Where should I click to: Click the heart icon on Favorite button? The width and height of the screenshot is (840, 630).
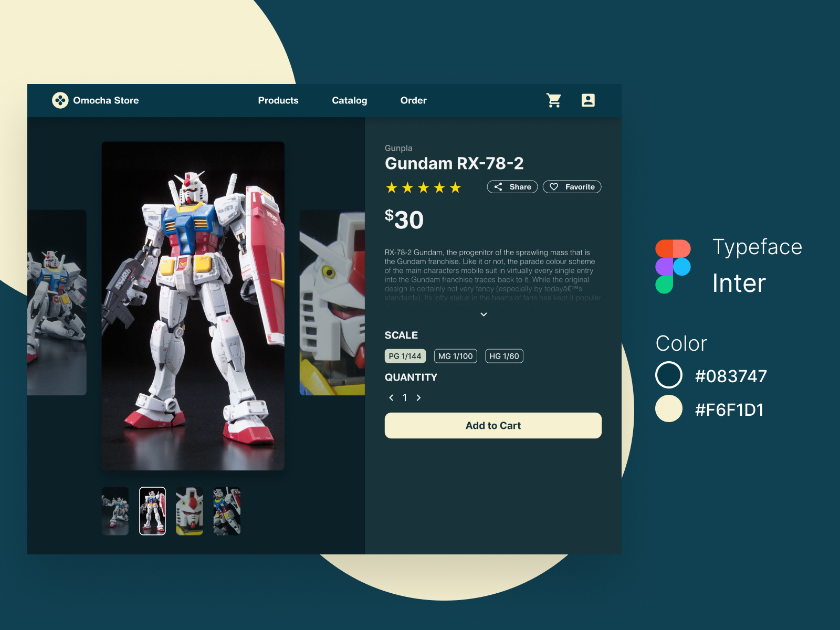[x=555, y=187]
